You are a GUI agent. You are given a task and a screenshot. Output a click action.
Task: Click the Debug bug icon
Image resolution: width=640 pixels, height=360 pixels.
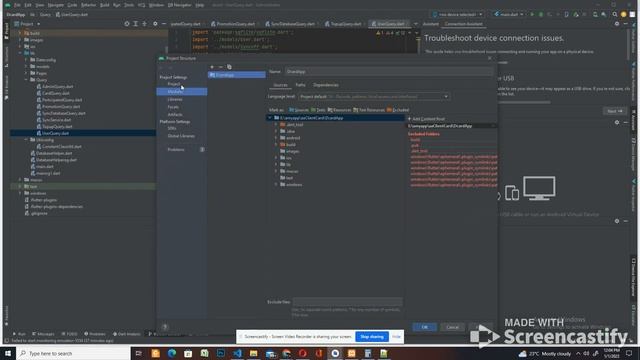pos(541,14)
